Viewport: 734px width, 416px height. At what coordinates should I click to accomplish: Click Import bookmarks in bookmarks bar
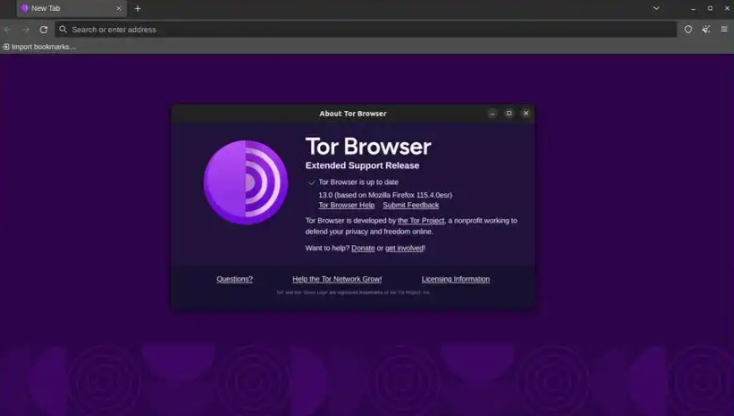(x=40, y=46)
